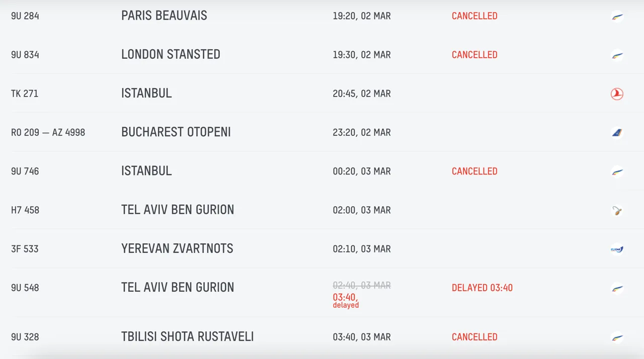
Task: Click the airline logo for flight H7 458
Action: point(617,210)
